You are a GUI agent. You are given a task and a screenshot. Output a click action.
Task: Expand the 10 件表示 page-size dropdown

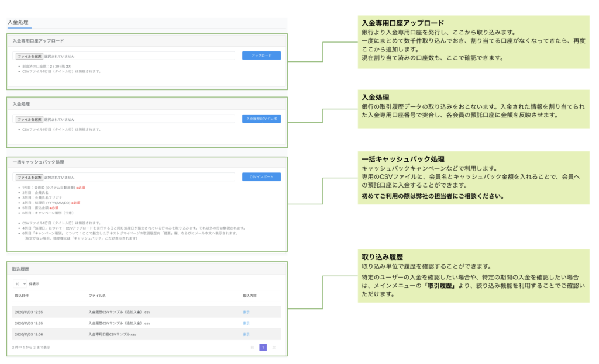(20, 283)
